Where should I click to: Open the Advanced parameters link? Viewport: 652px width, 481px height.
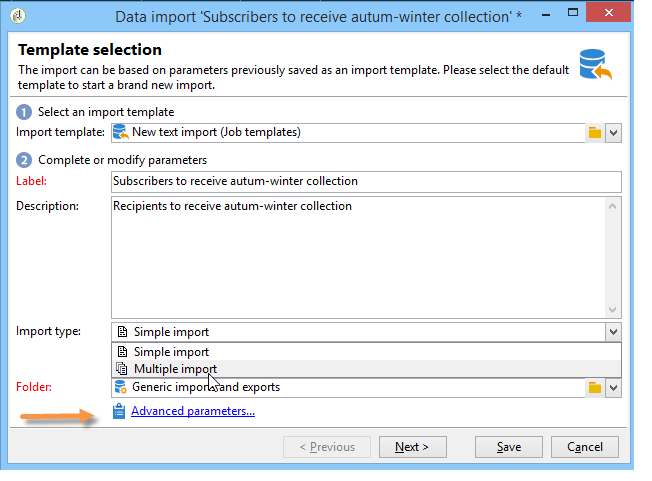(x=193, y=411)
